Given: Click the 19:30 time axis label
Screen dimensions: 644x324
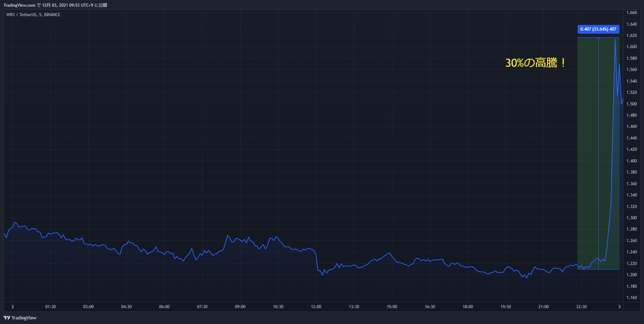Looking at the screenshot, I should (506, 307).
